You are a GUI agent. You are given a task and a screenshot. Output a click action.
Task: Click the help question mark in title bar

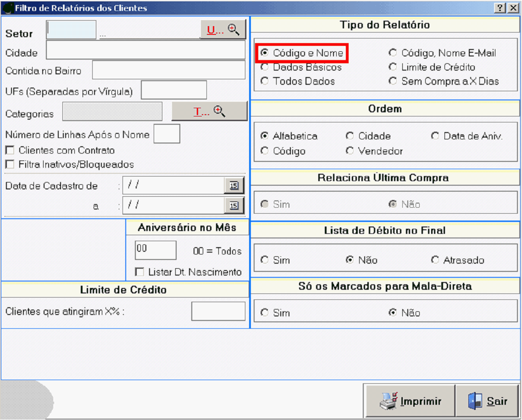click(500, 8)
